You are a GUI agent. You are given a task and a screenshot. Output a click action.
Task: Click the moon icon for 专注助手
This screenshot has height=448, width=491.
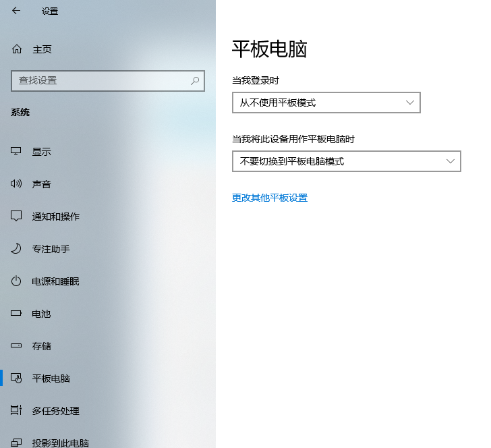pyautogui.click(x=16, y=248)
